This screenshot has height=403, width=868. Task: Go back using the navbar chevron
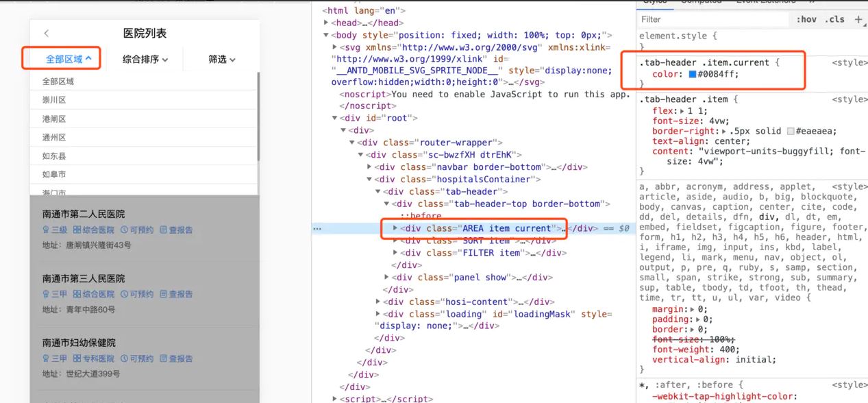click(x=46, y=34)
